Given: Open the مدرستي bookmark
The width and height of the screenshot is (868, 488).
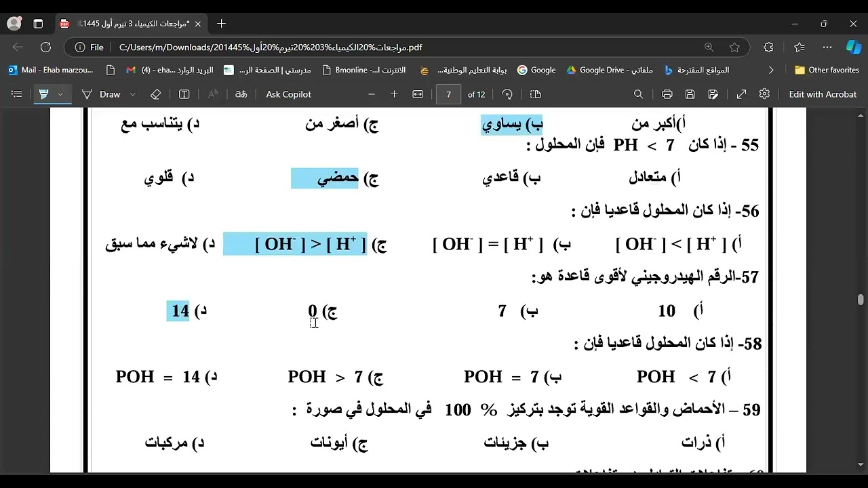Looking at the screenshot, I should click(x=267, y=70).
